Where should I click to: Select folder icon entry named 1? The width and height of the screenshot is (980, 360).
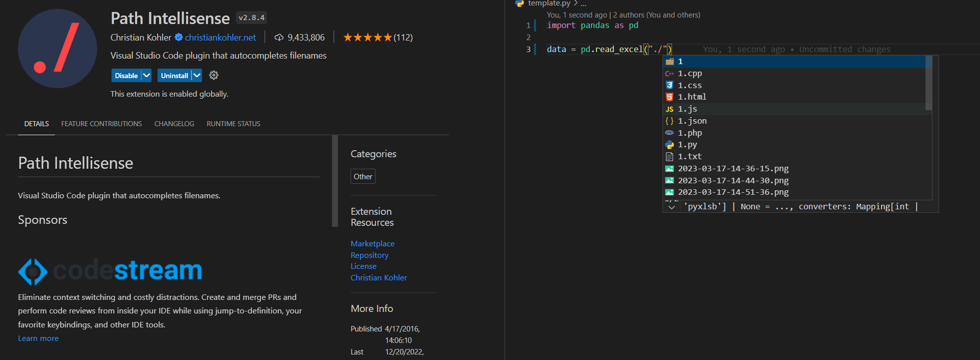669,62
